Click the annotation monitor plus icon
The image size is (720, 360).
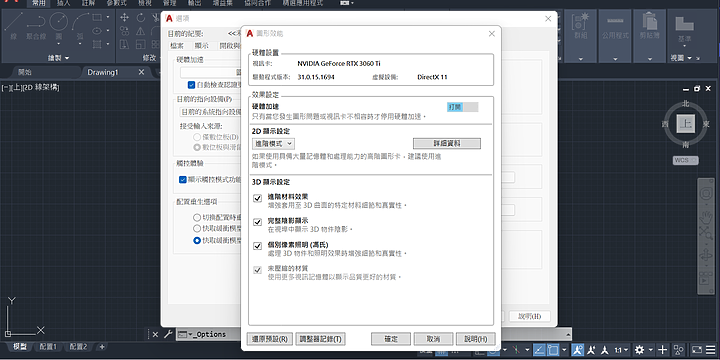tap(662, 350)
